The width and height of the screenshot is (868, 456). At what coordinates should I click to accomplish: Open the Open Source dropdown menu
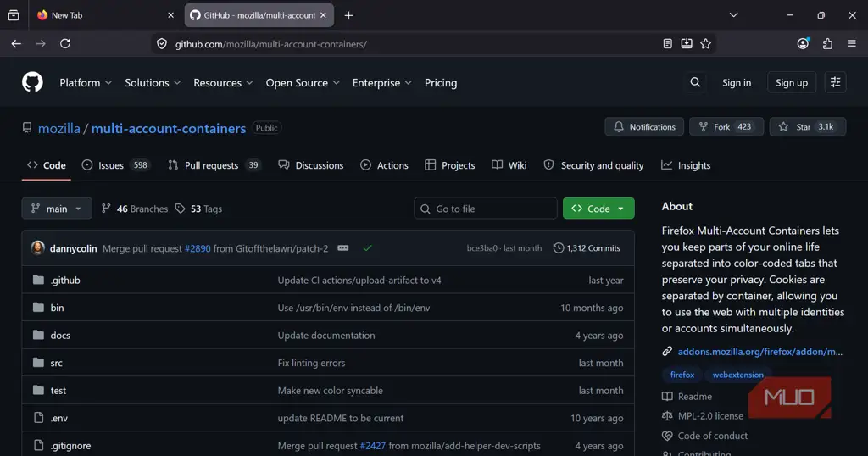click(303, 82)
